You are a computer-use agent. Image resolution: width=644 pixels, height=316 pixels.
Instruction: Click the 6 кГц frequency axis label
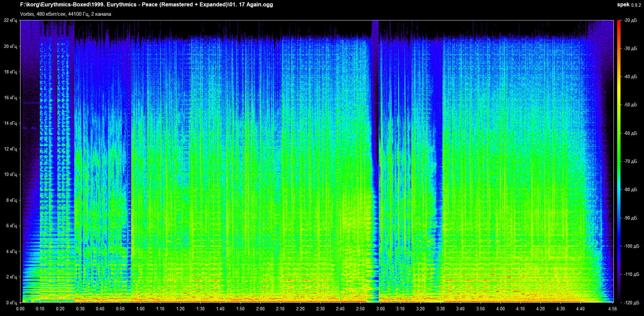coord(11,226)
